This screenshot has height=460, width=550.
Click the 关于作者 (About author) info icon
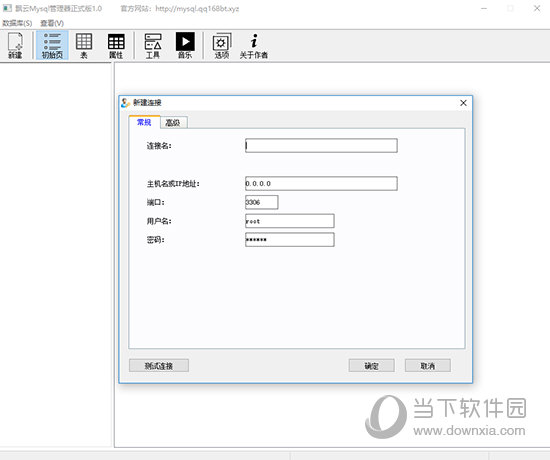[x=254, y=45]
